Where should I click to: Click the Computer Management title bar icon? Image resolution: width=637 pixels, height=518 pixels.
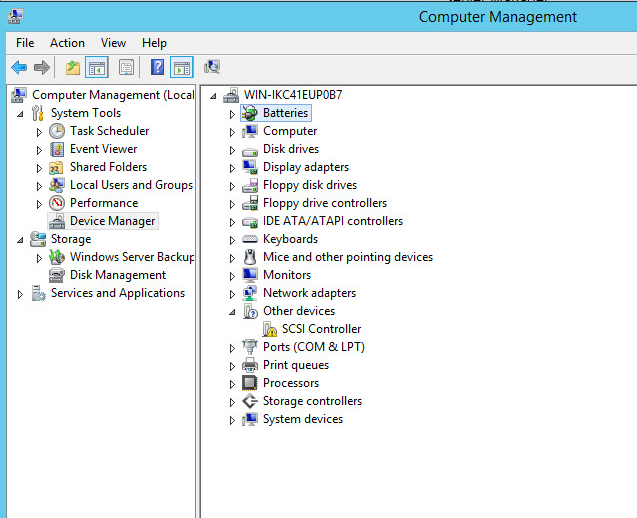point(15,16)
